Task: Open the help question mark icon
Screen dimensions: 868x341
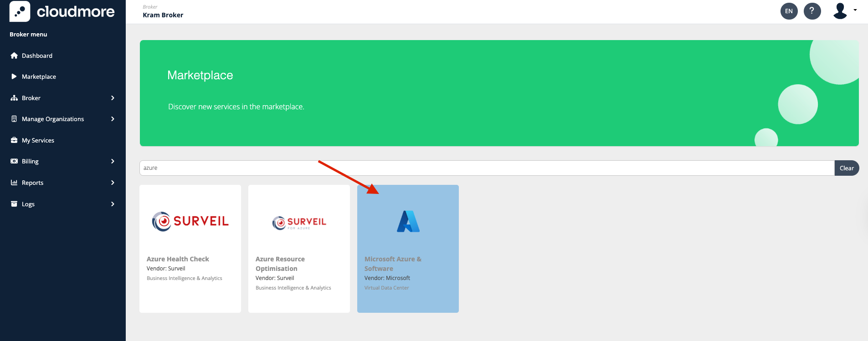Action: [x=812, y=11]
